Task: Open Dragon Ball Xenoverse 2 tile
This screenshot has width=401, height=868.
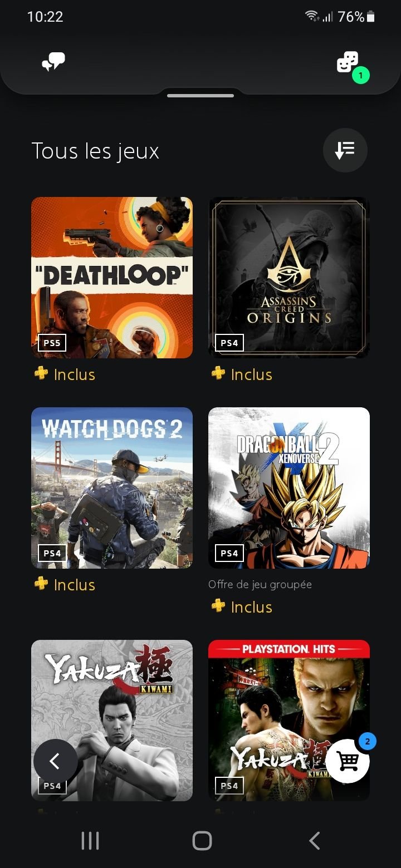Action: click(x=289, y=488)
